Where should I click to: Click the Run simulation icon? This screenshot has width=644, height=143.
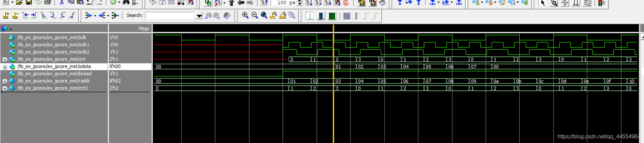coord(309,3)
